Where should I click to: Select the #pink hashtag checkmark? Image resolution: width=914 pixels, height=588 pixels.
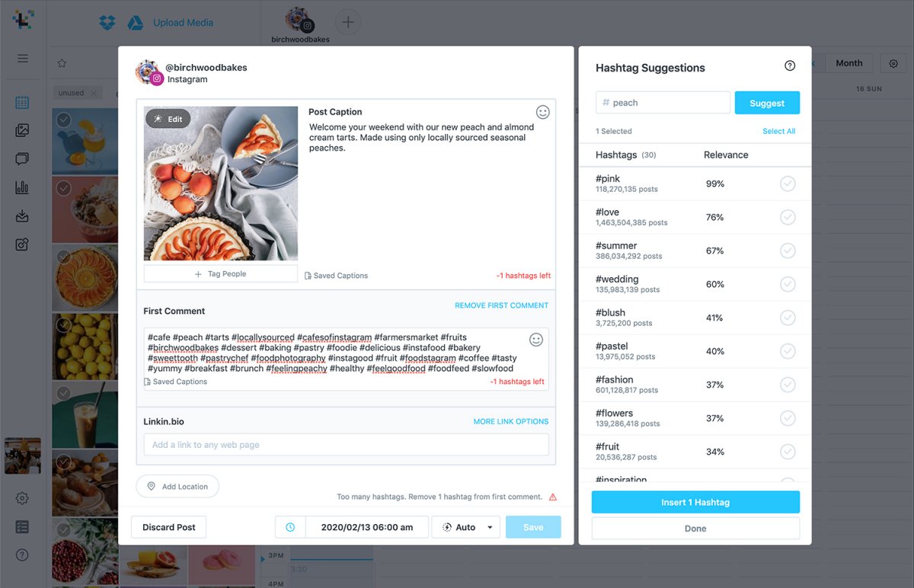788,184
